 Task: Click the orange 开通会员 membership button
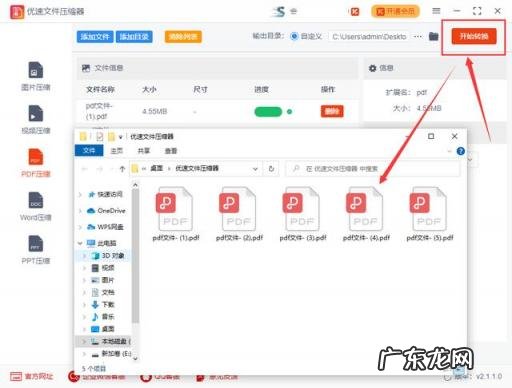tap(395, 12)
